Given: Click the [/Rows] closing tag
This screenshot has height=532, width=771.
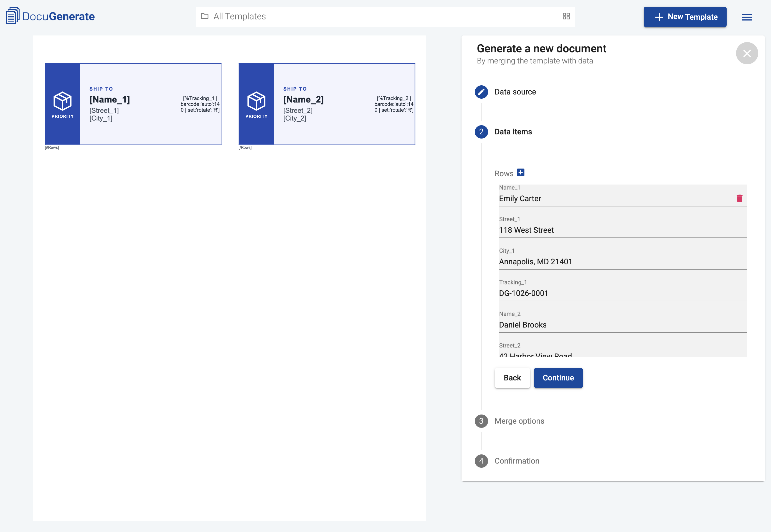Looking at the screenshot, I should click(245, 147).
